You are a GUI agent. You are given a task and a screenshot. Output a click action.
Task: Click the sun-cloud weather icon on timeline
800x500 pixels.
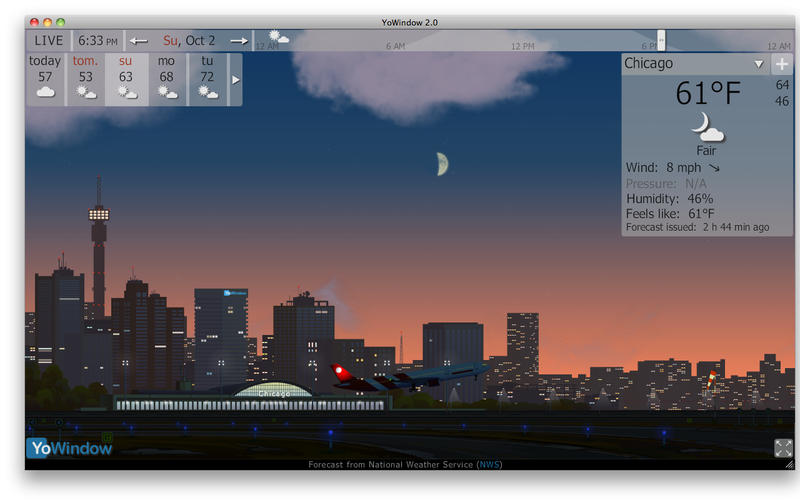(x=279, y=37)
